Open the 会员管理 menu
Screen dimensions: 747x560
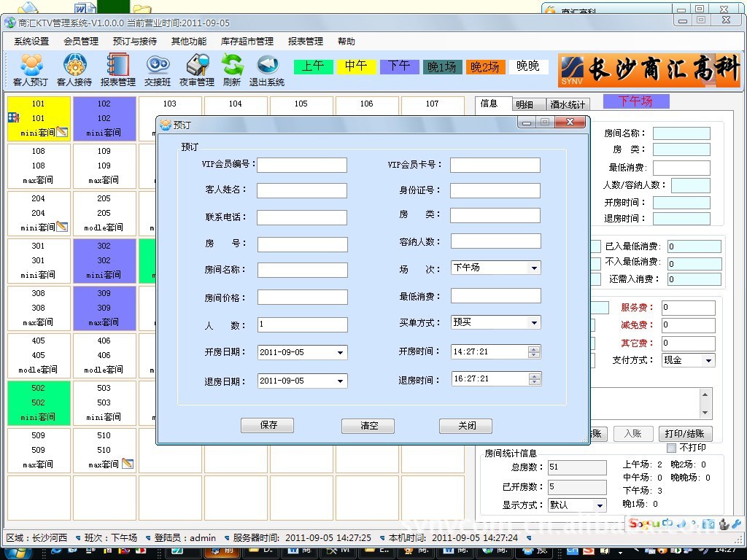point(80,42)
